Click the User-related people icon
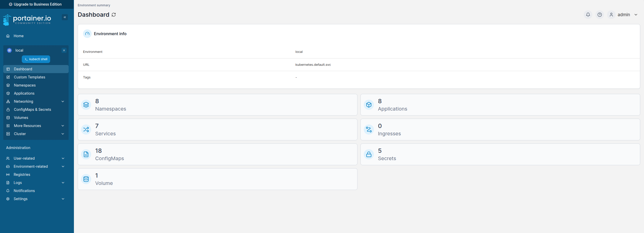The width and height of the screenshot is (644, 233). pyautogui.click(x=8, y=158)
